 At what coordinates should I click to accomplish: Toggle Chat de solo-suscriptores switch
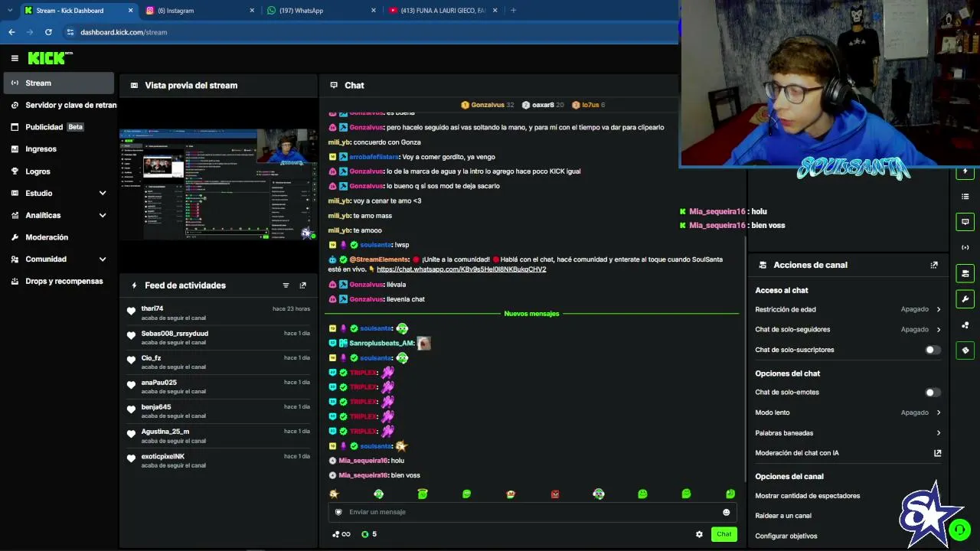[x=933, y=350]
